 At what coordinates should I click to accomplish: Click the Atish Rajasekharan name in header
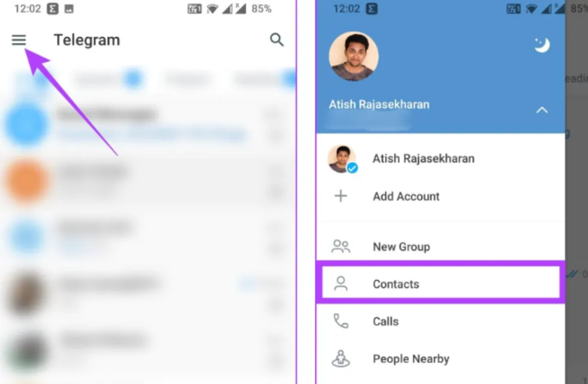click(379, 104)
